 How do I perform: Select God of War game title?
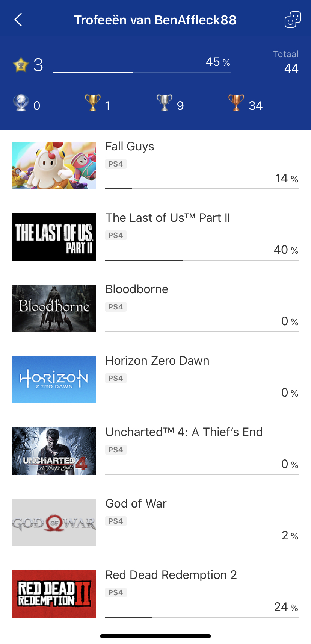click(136, 503)
